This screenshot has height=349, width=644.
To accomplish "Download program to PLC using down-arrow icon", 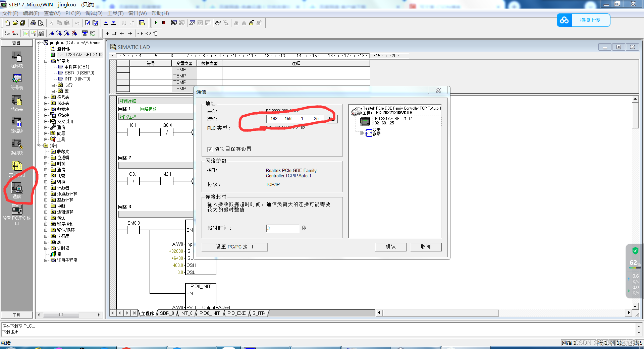I will (114, 23).
